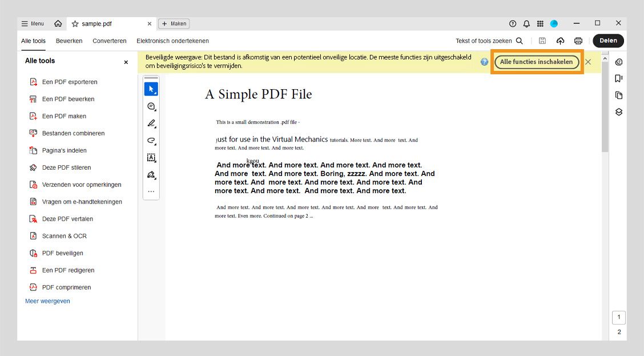Viewport: 644px width, 356px height.
Task: Click the Tekst of tools zoeken search
Action: pyautogui.click(x=489, y=41)
